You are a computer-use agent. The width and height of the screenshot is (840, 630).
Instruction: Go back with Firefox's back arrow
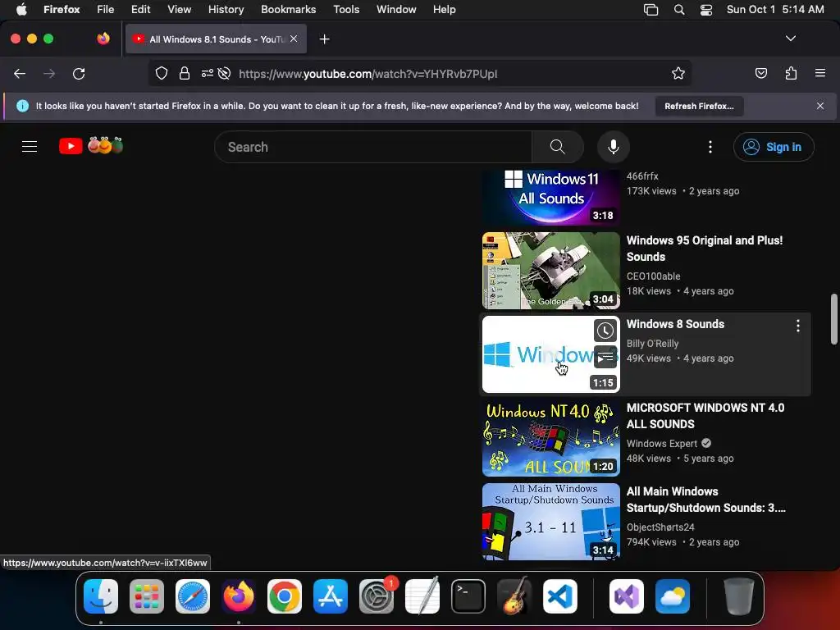20,73
